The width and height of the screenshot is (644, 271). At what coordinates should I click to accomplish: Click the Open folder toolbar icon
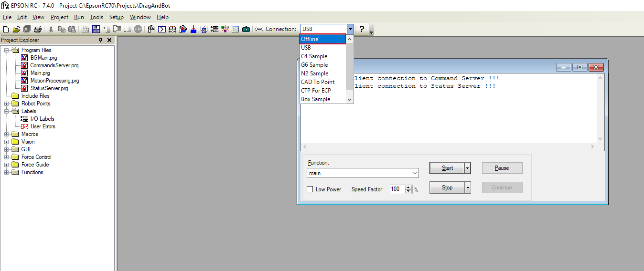click(x=17, y=29)
